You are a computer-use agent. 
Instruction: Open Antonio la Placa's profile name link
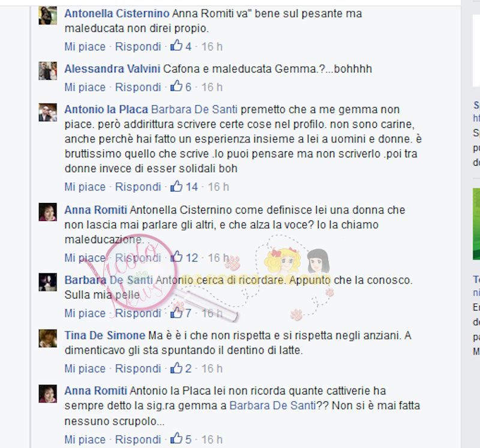(x=106, y=109)
